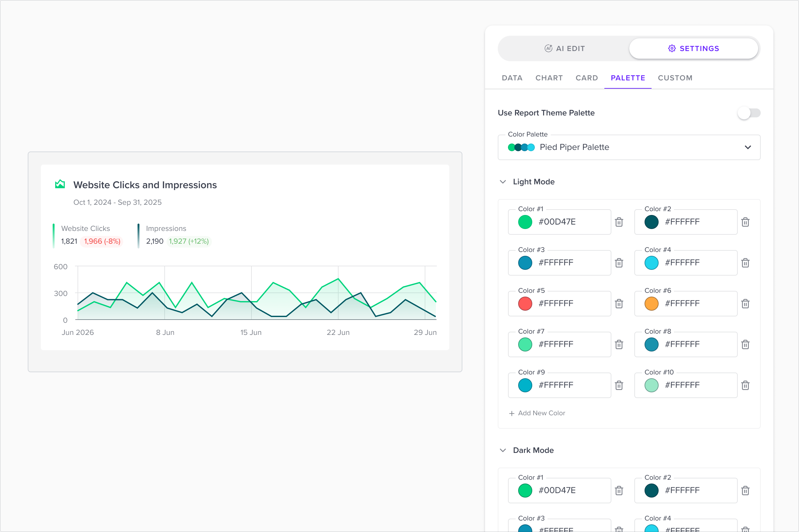
Task: Switch to the Card tab
Action: pyautogui.click(x=587, y=78)
